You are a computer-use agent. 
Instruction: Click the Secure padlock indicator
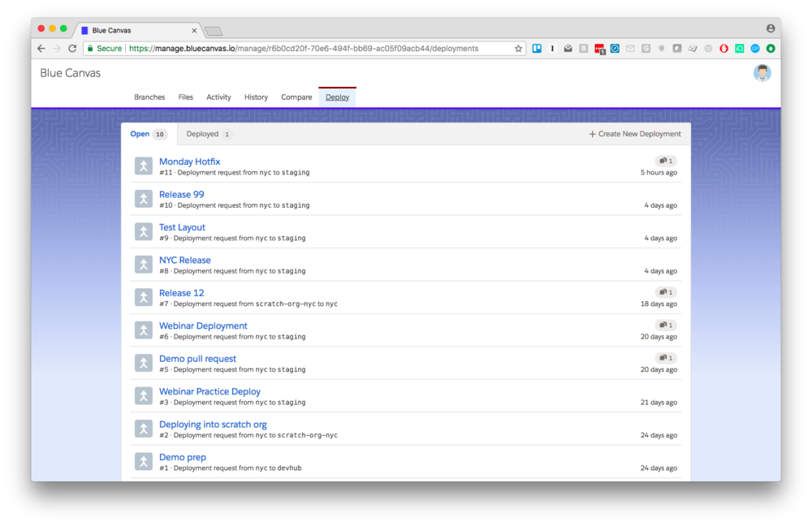(105, 49)
